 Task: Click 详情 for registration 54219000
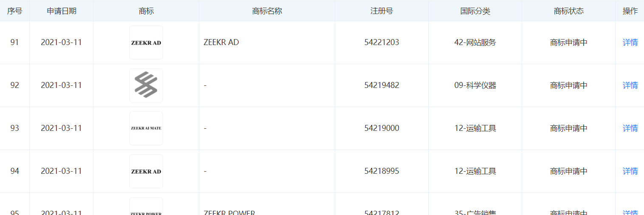(630, 128)
